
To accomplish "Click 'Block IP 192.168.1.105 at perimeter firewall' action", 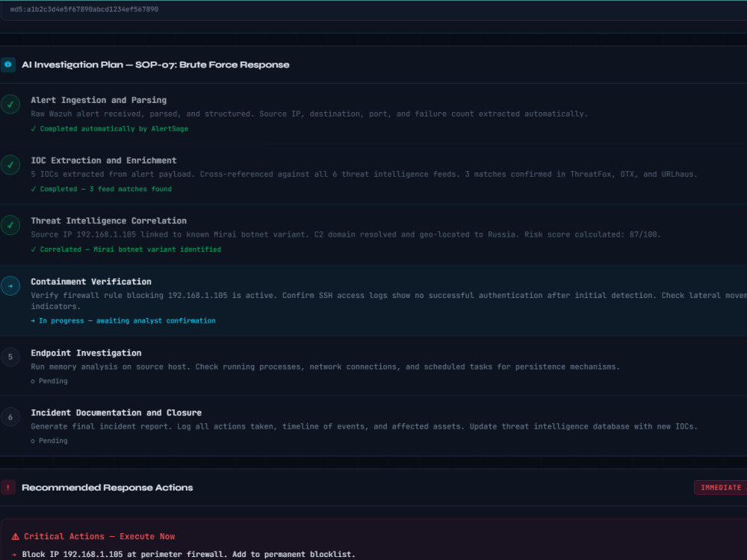I will [189, 554].
